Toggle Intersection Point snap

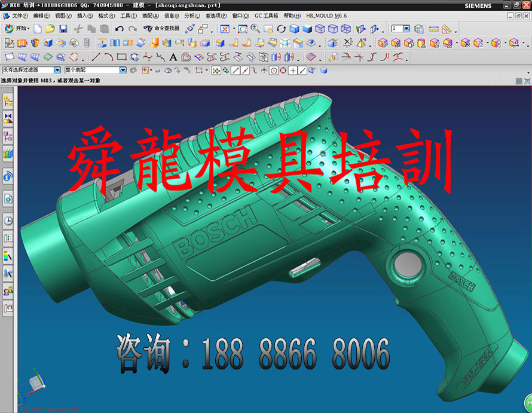coord(264,71)
